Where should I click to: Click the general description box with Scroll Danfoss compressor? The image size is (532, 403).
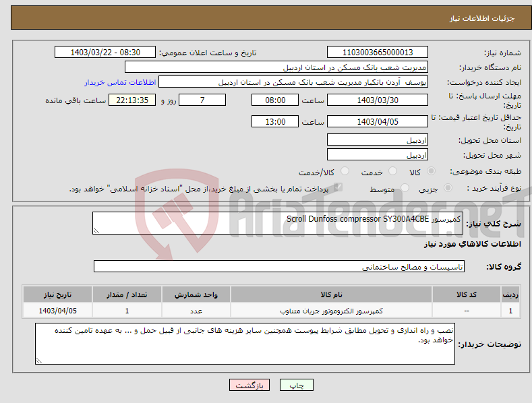coord(278,223)
